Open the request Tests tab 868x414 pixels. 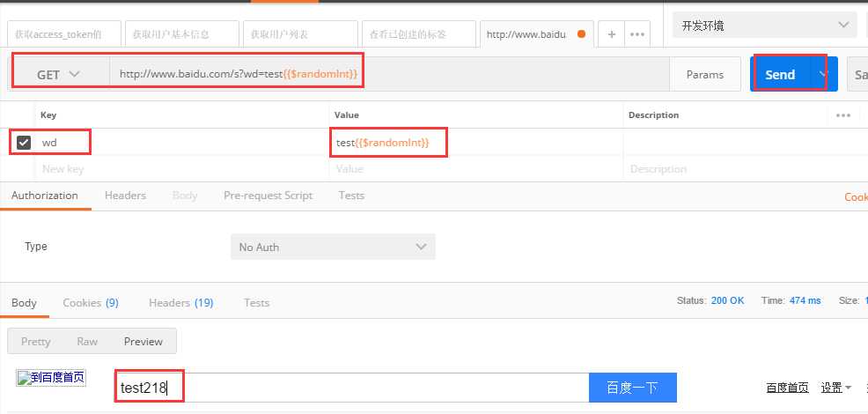351,196
